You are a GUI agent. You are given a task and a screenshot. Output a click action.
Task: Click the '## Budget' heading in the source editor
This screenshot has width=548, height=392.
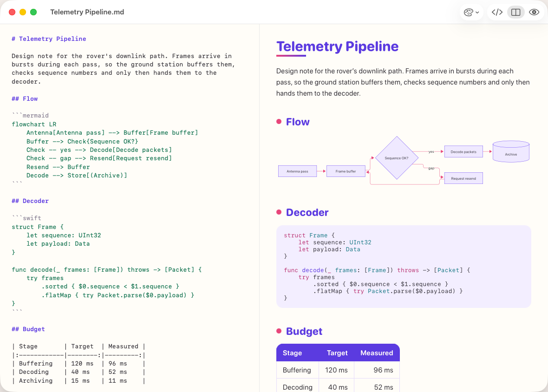pyautogui.click(x=28, y=329)
